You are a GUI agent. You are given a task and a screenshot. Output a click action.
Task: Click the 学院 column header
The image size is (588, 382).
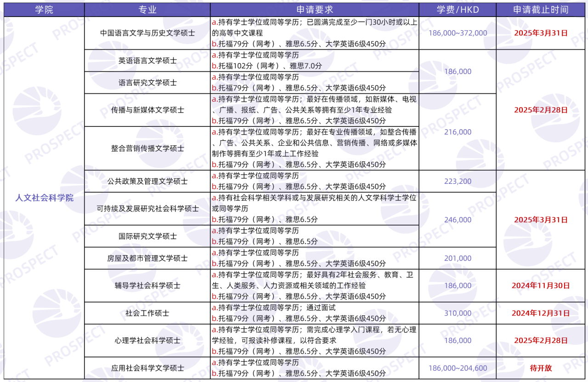[44, 10]
